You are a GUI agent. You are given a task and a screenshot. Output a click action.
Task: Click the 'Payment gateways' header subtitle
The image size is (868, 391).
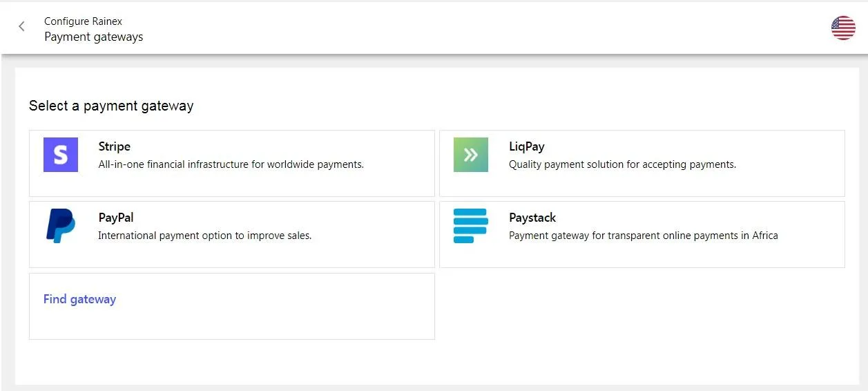(x=94, y=37)
